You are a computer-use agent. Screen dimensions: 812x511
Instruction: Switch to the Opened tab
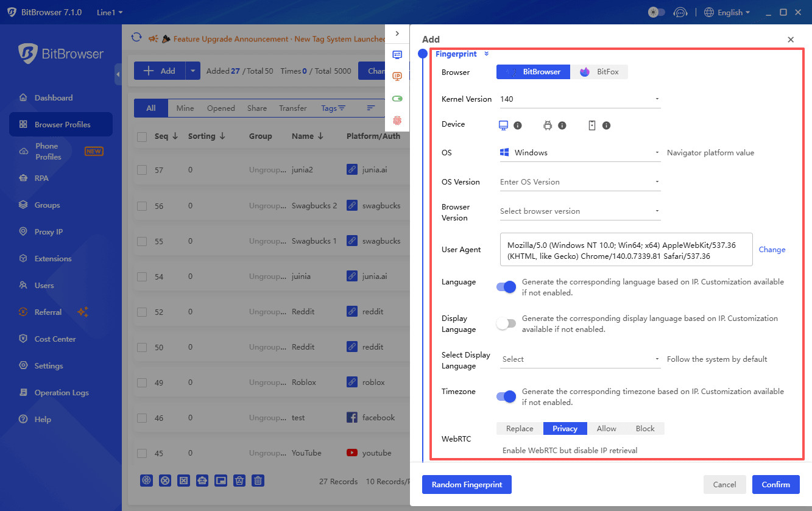tap(221, 108)
